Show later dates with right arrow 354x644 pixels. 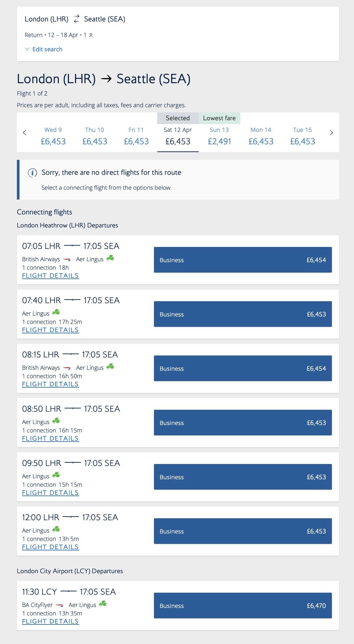331,133
